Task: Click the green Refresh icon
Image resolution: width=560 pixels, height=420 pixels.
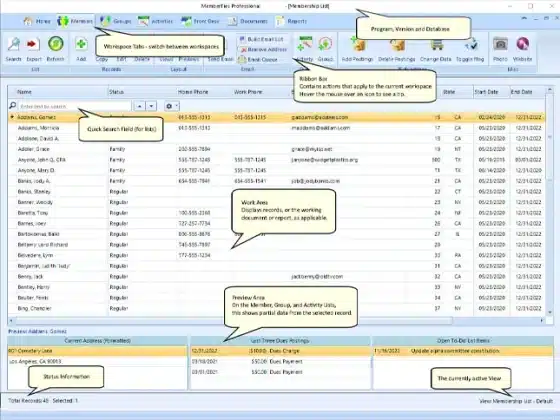Action: 56,44
